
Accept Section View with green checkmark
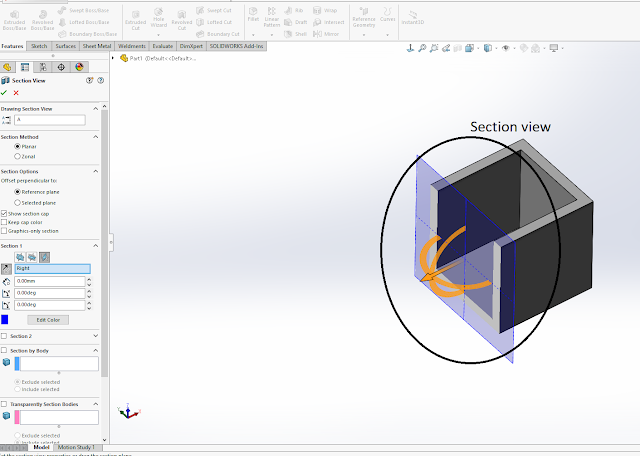[4, 93]
